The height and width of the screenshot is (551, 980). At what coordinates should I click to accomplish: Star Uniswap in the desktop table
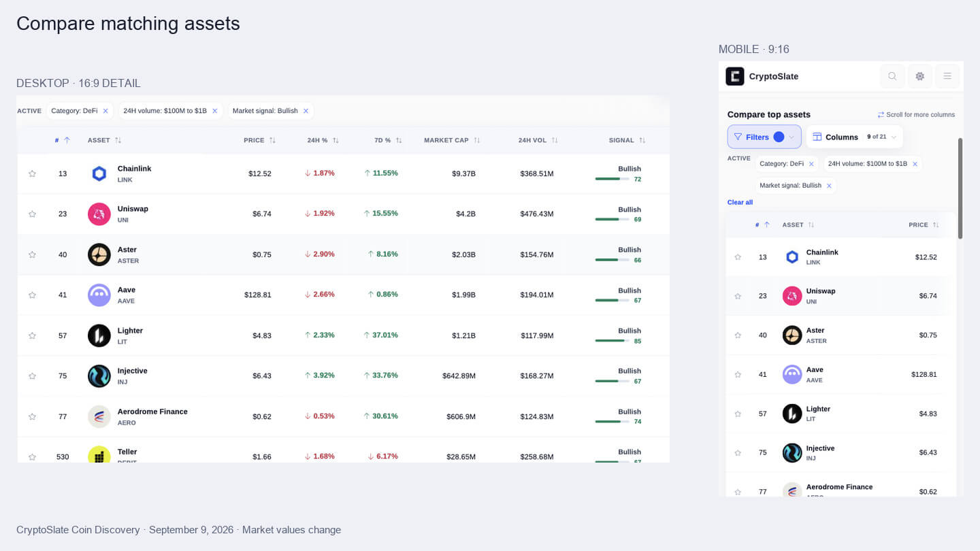point(32,214)
